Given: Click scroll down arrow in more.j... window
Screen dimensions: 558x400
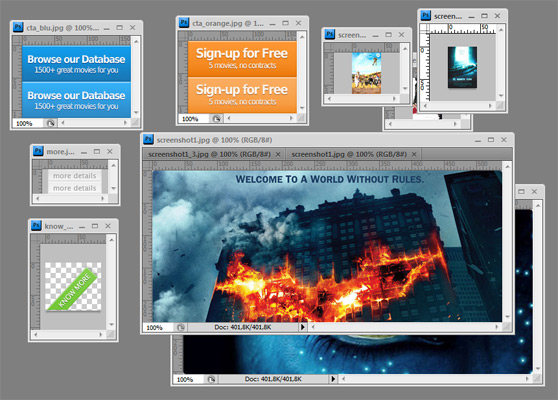Looking at the screenshot, I should point(114,188).
